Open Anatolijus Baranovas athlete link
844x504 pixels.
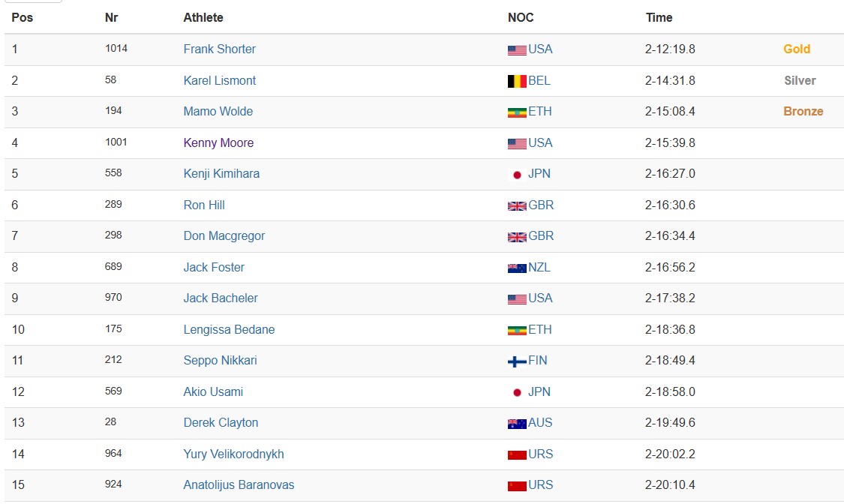point(239,484)
